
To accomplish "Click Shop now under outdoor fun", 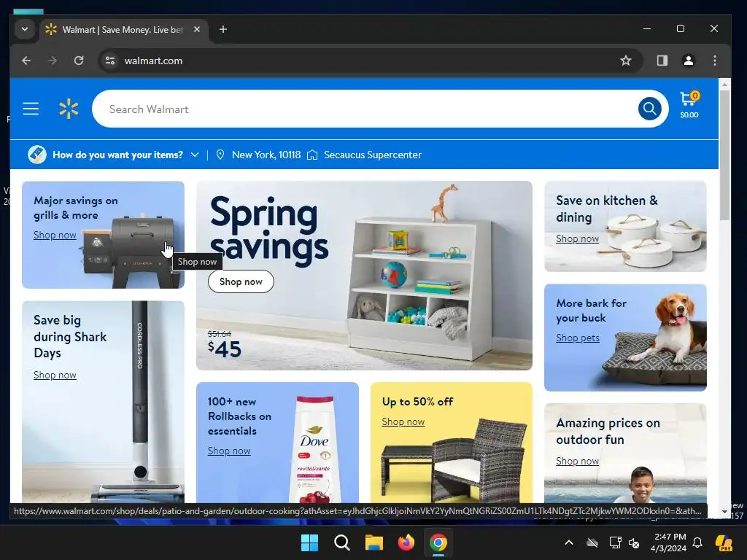I will [x=578, y=462].
